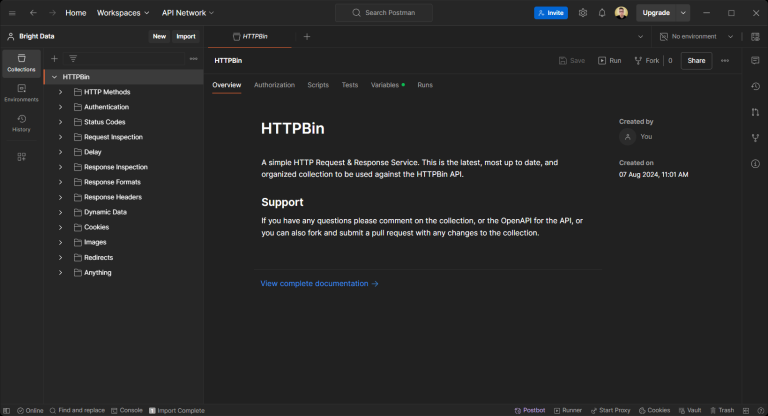
Task: Open the No environment dropdown
Action: [x=697, y=36]
